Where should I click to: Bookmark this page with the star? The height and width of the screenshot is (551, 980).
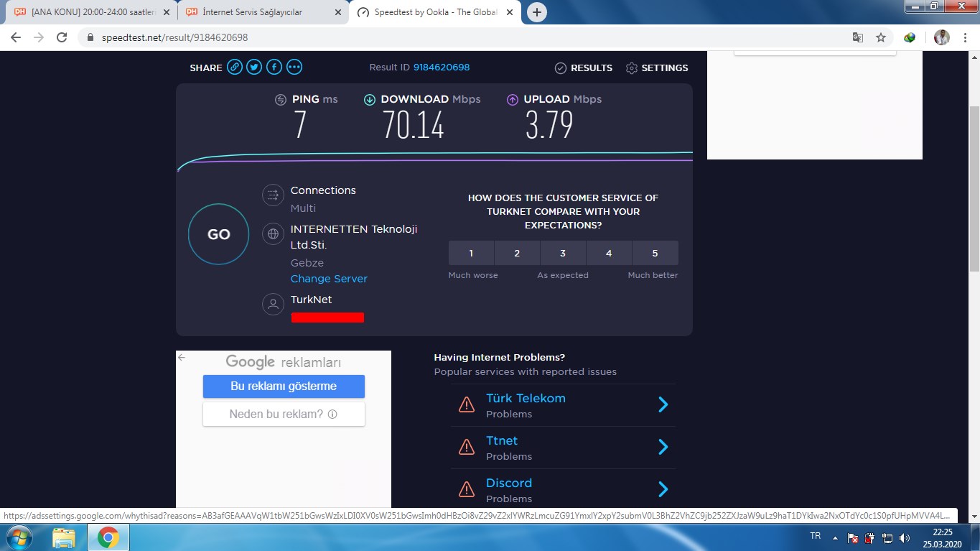click(881, 37)
